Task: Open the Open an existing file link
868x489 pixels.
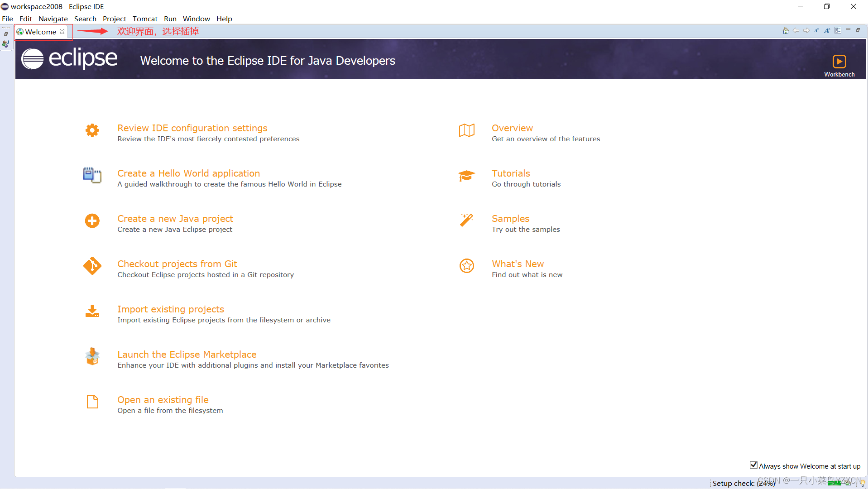Action: (x=163, y=400)
